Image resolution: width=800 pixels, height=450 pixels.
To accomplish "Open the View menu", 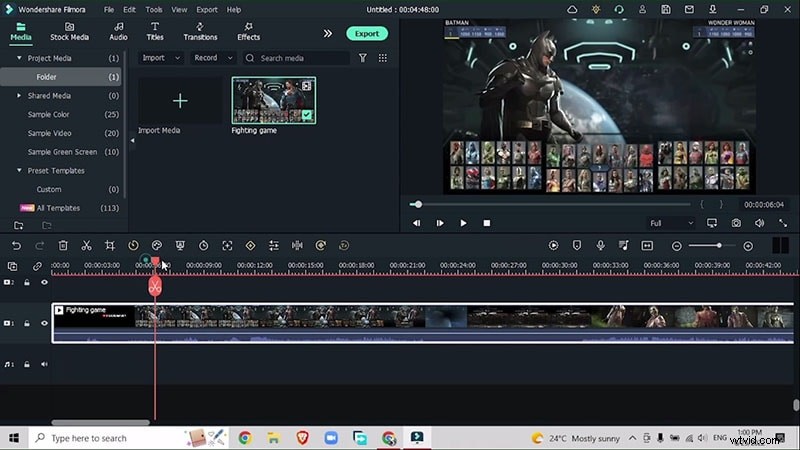I will (179, 10).
